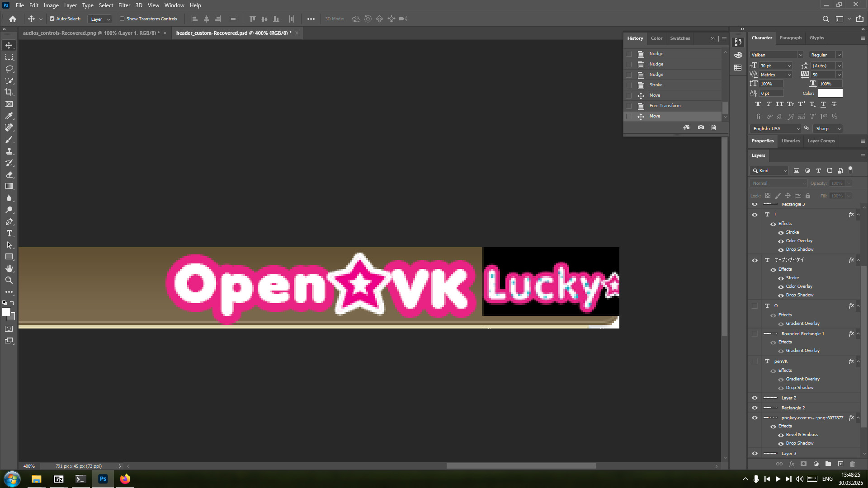Create new snapshot in History panel
The image size is (868, 488).
[701, 127]
